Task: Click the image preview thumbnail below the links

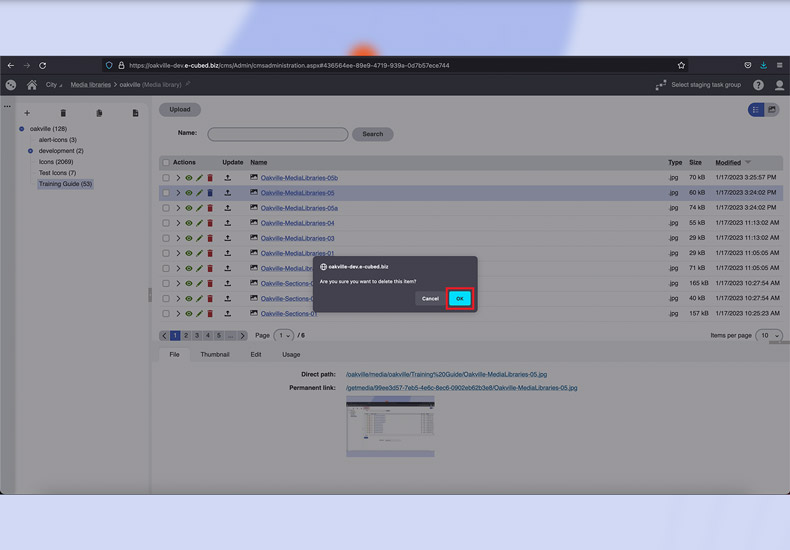Action: [390, 427]
